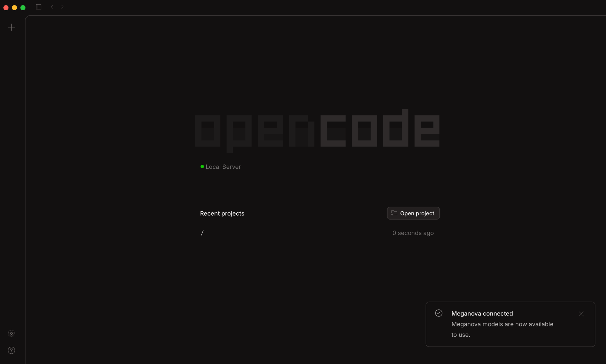The height and width of the screenshot is (364, 606).
Task: Click the Recent projects heading
Action: (x=222, y=213)
